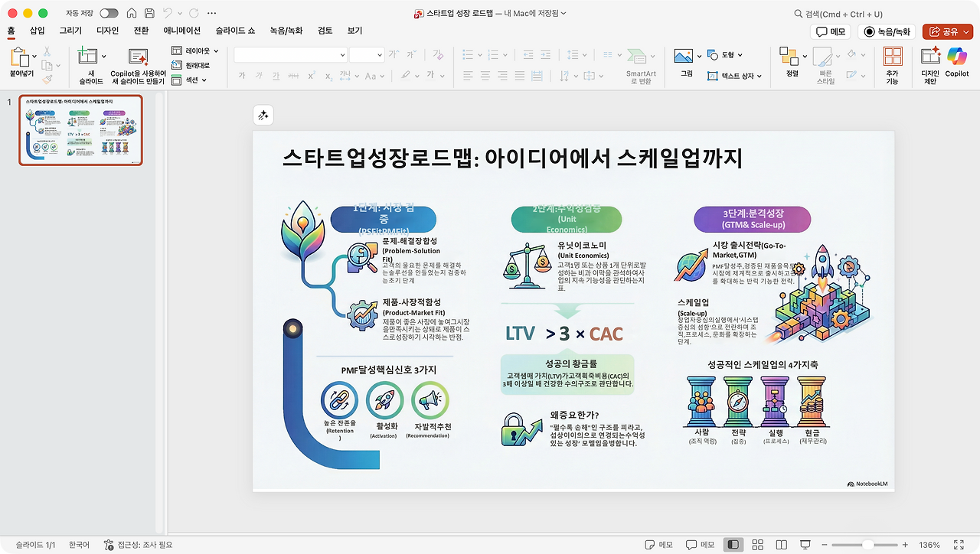Toggle strikethrough formatting
Viewport: 980px width, 554px height.
pyautogui.click(x=294, y=76)
